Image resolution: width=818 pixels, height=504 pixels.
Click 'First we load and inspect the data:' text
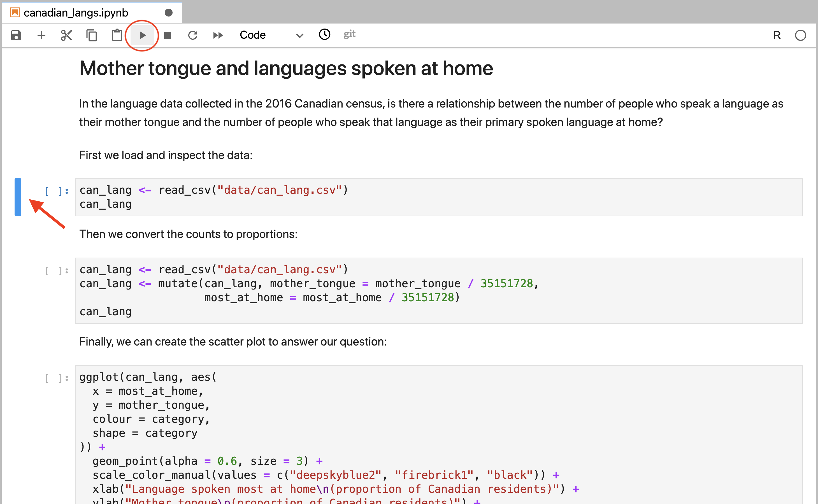166,155
